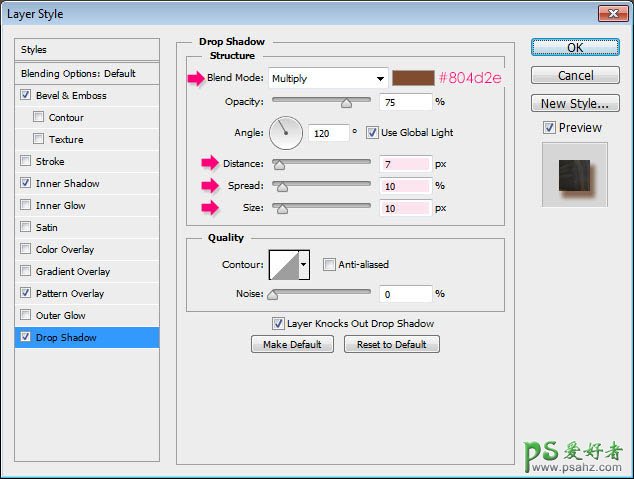Screen dimensions: 634x479
Task: Click the Make Default button
Action: click(x=292, y=344)
